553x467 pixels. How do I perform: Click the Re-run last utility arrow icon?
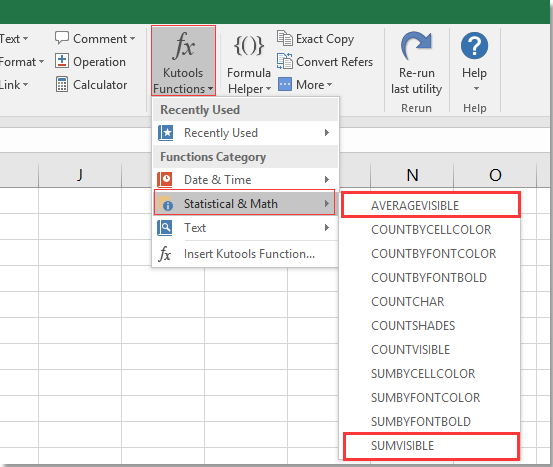[x=416, y=46]
